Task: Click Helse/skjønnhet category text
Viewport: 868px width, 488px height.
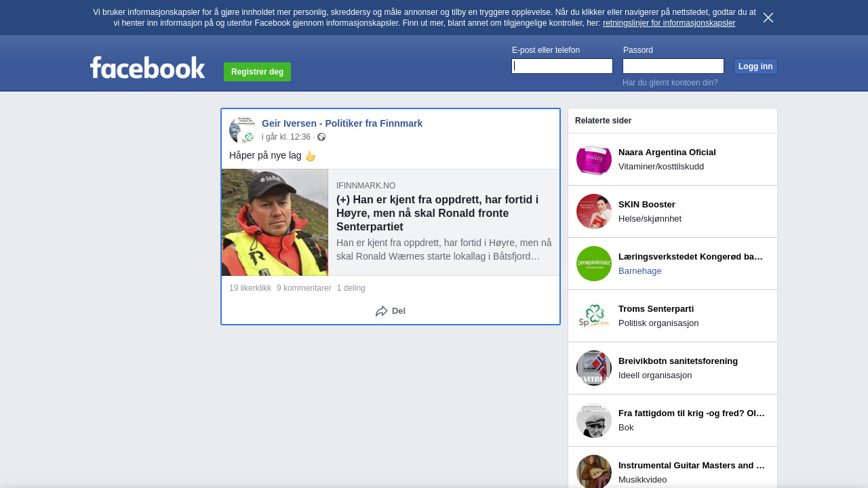Action: [x=650, y=218]
